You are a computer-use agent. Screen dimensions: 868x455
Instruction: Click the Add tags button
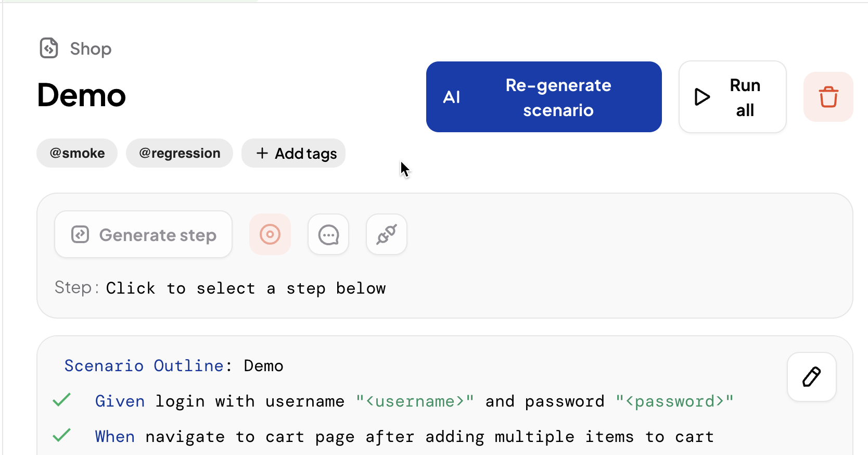coord(293,153)
